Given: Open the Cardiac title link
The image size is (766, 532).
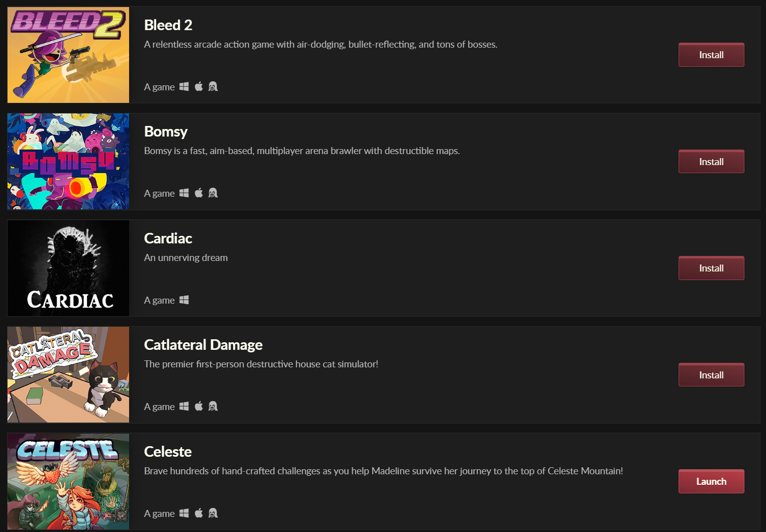Looking at the screenshot, I should click(x=168, y=238).
